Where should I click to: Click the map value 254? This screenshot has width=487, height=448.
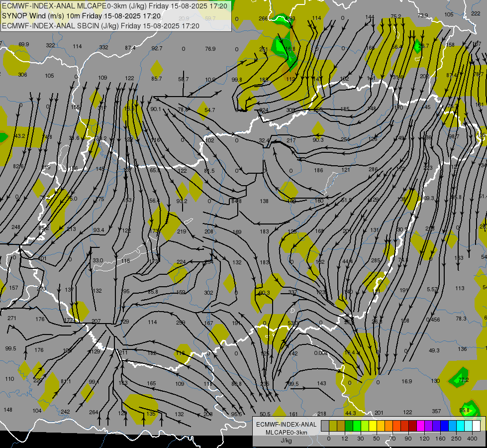345,139
